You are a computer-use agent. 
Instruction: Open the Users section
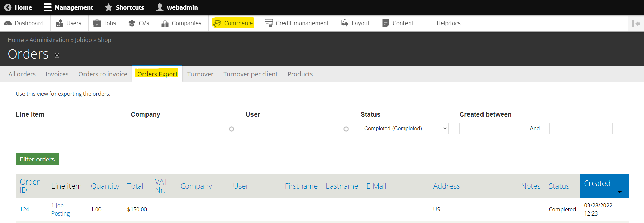click(x=68, y=23)
